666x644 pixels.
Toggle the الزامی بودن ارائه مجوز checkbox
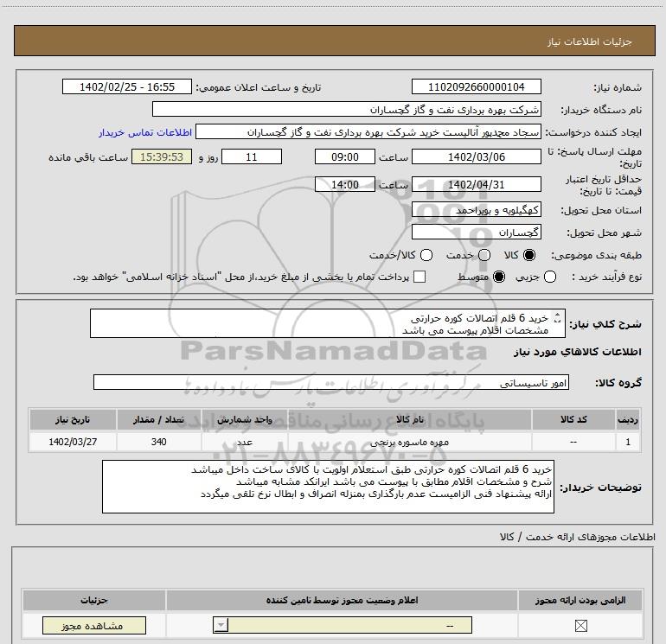(580, 625)
